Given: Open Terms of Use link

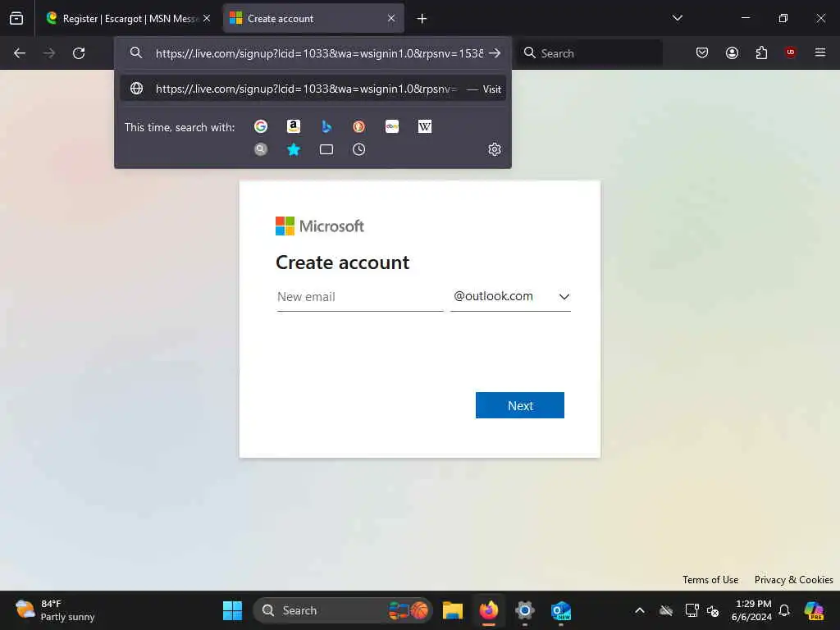Looking at the screenshot, I should 710,580.
